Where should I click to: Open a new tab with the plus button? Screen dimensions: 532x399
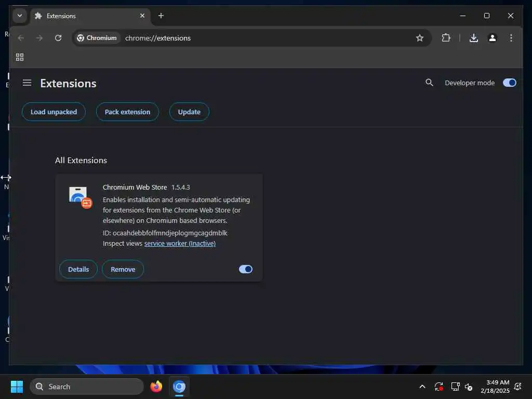click(x=161, y=16)
